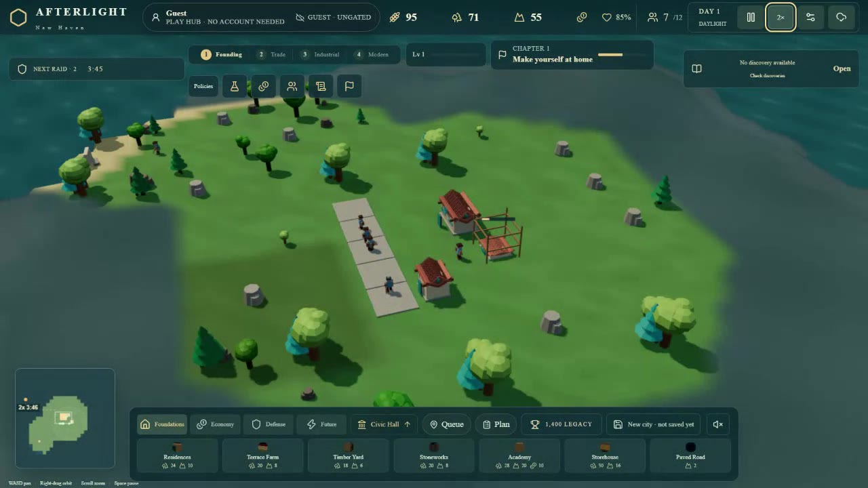Open the scroll log panel icon
This screenshot has width=868, height=488.
click(x=321, y=86)
